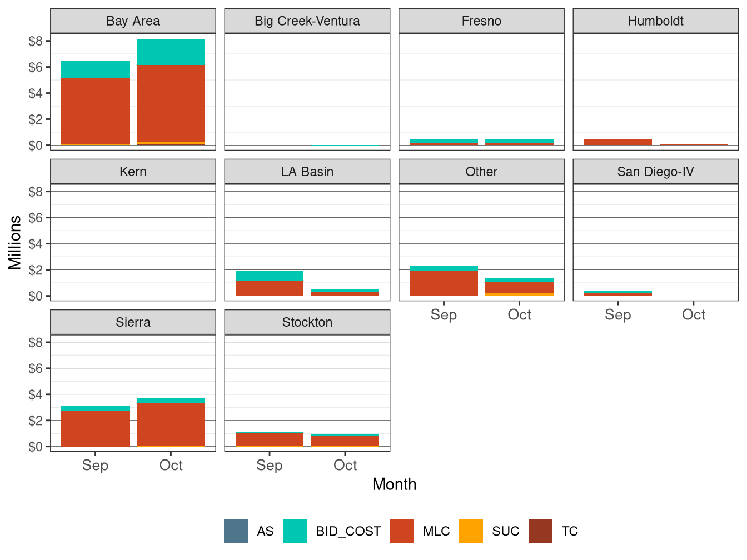Click the Millions axis label
Screen dimensions: 747x560
(15, 240)
